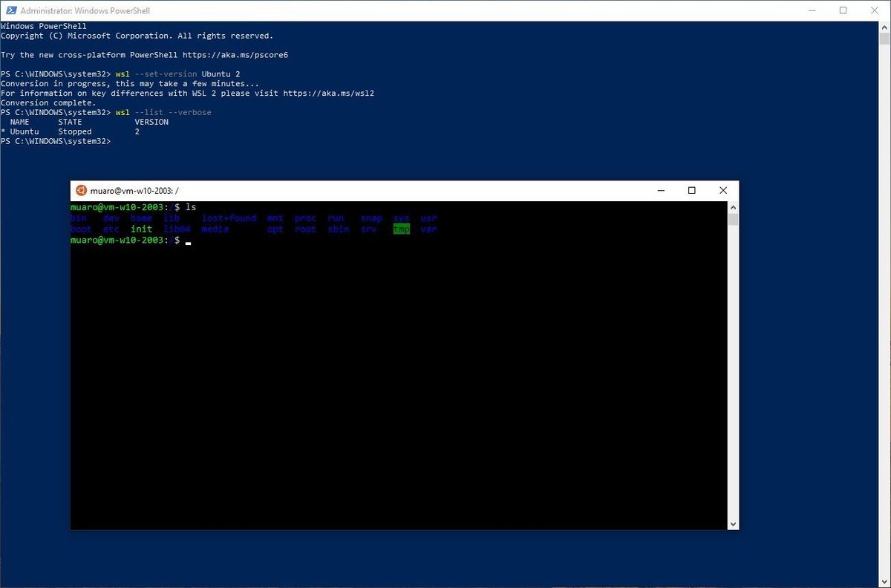Click the blue home directory name
This screenshot has height=588, width=891.
141,218
